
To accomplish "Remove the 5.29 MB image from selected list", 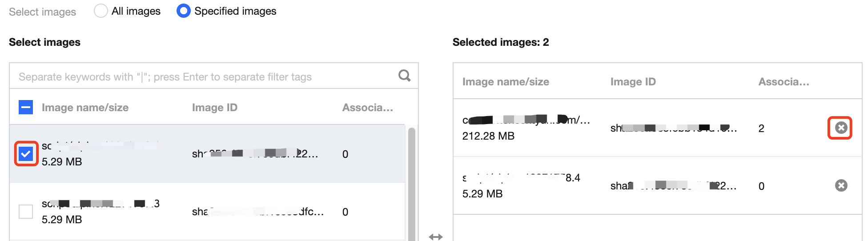I will pos(840,185).
